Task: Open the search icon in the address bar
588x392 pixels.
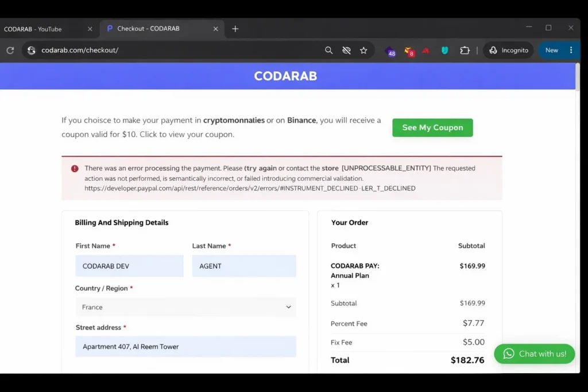Action: [328, 50]
